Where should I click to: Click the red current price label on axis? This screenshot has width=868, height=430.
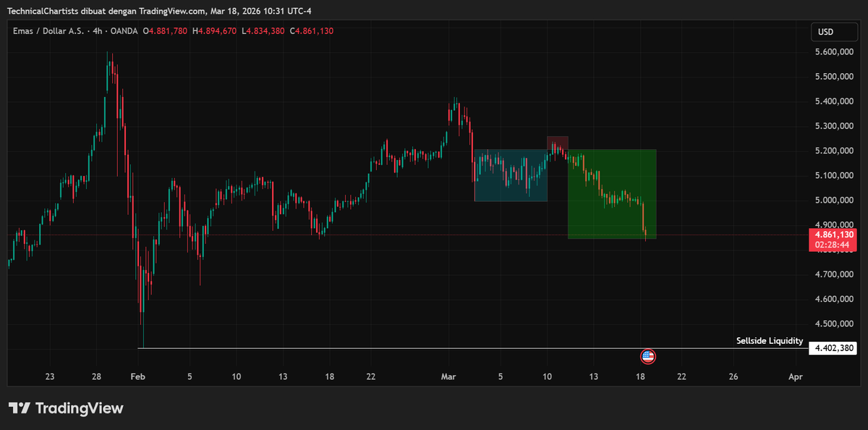833,235
